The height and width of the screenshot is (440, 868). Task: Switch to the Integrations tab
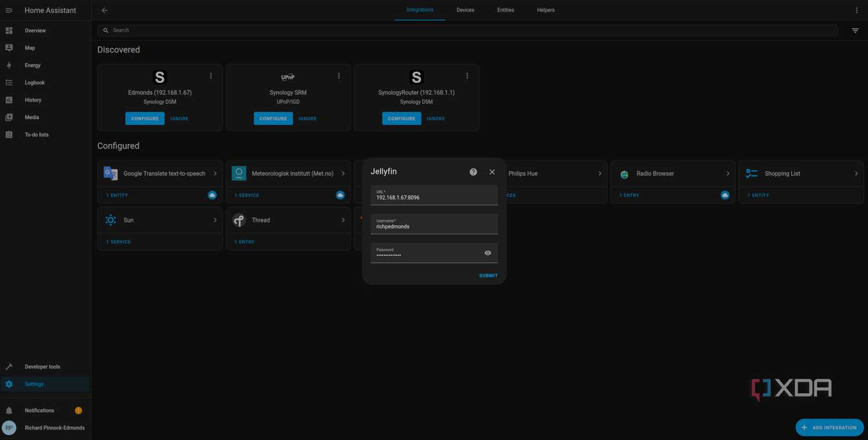[x=420, y=10]
